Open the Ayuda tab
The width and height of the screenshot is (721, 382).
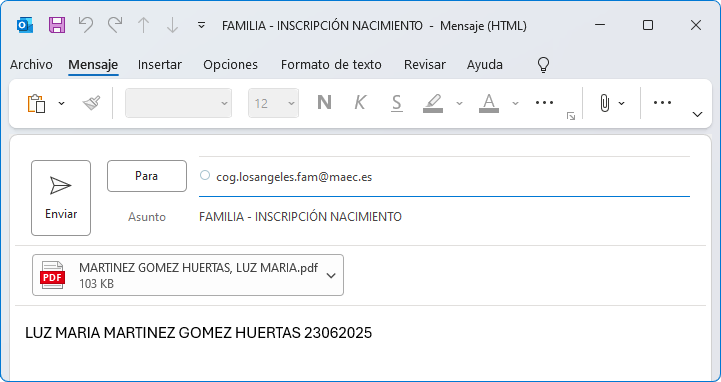[x=485, y=65]
